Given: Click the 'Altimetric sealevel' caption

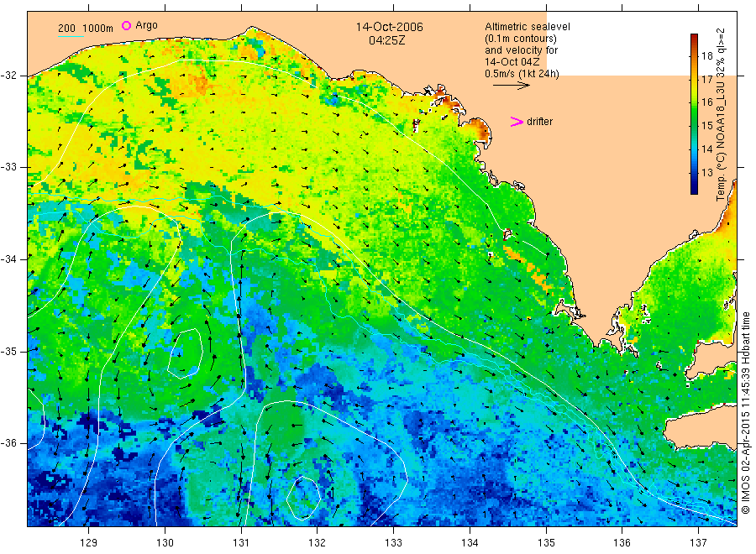Looking at the screenshot, I should pyautogui.click(x=527, y=27).
